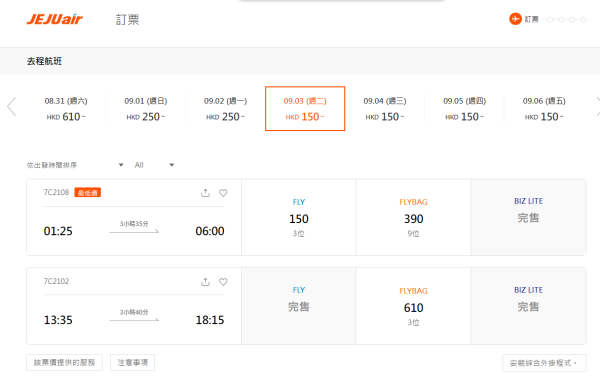
Task: Go to next dates with right arrow
Action: (597, 106)
